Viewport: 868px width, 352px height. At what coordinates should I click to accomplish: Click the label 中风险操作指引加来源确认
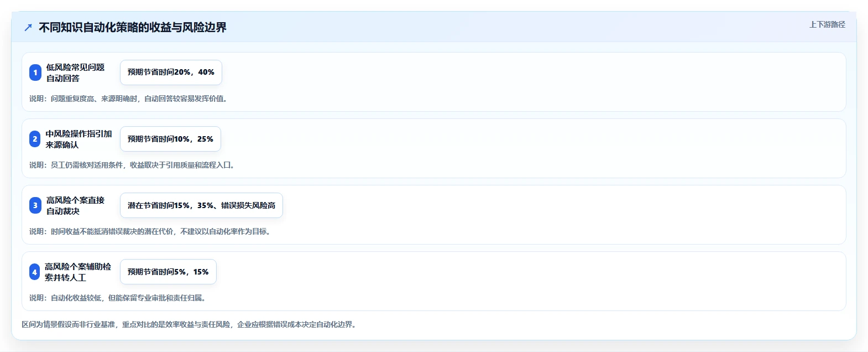point(79,139)
